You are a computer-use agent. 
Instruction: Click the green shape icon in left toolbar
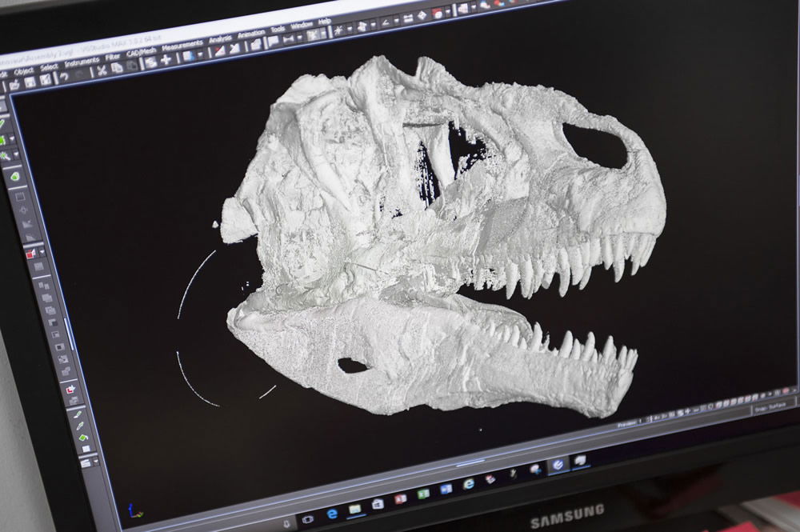pyautogui.click(x=15, y=177)
